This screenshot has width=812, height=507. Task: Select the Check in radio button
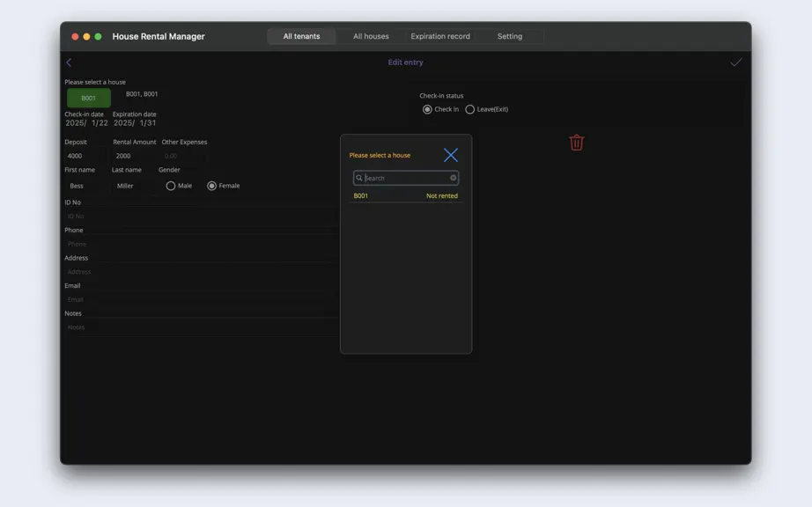427,109
